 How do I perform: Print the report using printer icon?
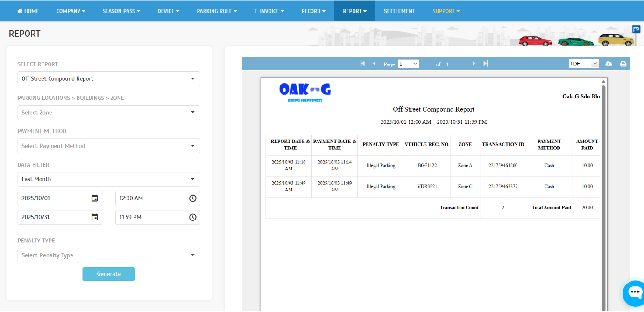623,64
